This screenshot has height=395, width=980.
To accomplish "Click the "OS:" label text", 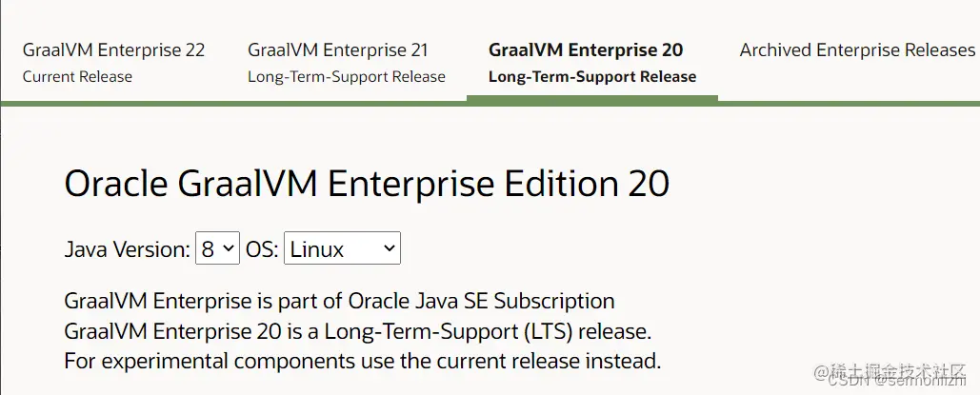I will point(261,250).
